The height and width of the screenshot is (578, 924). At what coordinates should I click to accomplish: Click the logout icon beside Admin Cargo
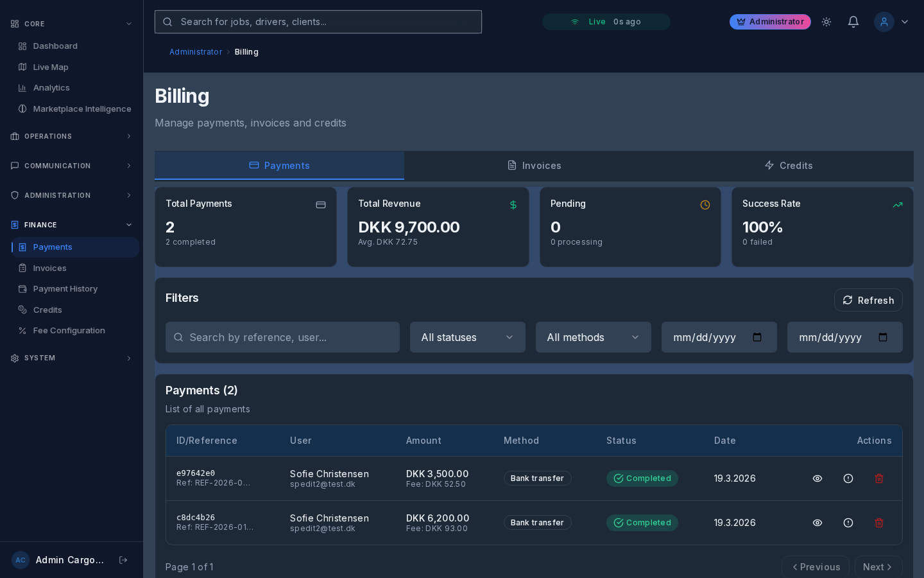pos(123,560)
